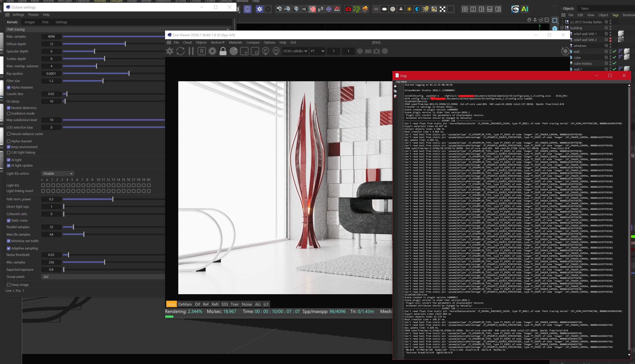Select the Noise render pass button
Viewport: 635px width, 364px height.
coord(247,304)
